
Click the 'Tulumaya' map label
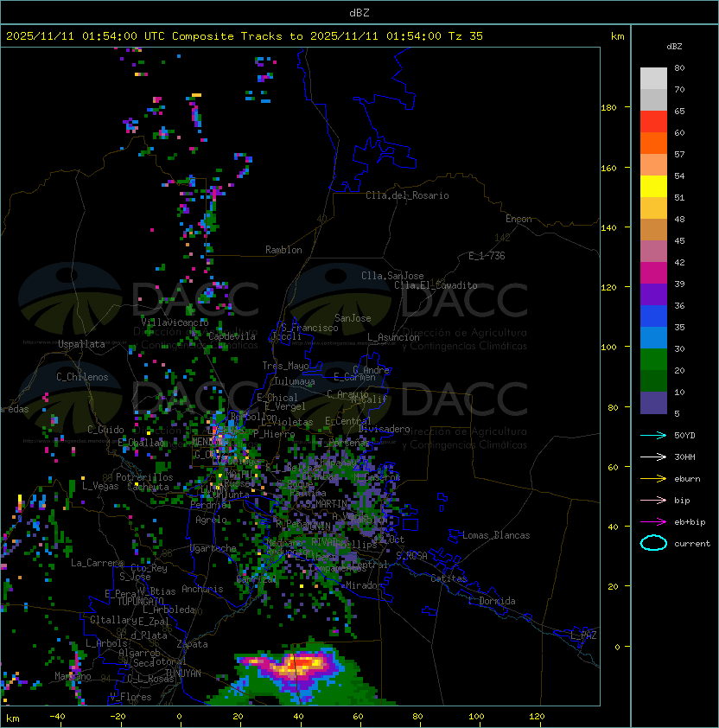295,381
